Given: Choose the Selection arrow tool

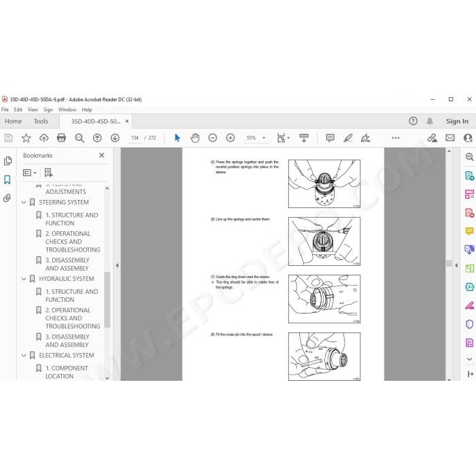Looking at the screenshot, I should coord(177,138).
